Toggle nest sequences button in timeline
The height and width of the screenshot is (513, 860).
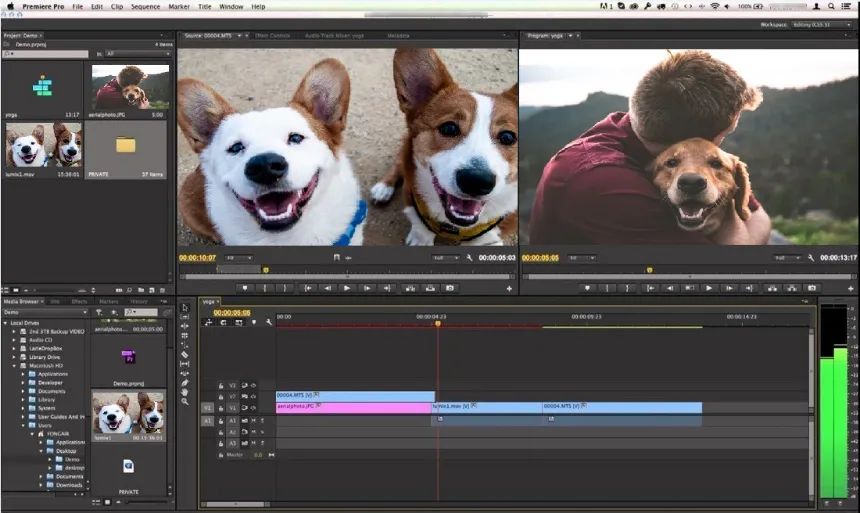point(208,323)
